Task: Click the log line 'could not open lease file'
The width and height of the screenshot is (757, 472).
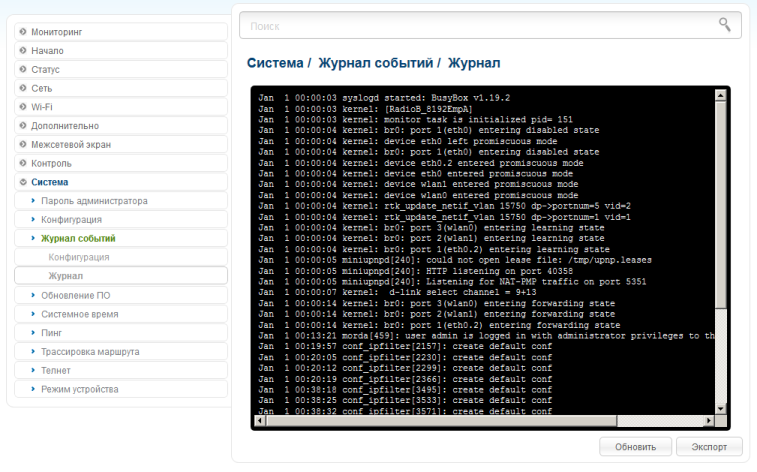Action: click(455, 260)
